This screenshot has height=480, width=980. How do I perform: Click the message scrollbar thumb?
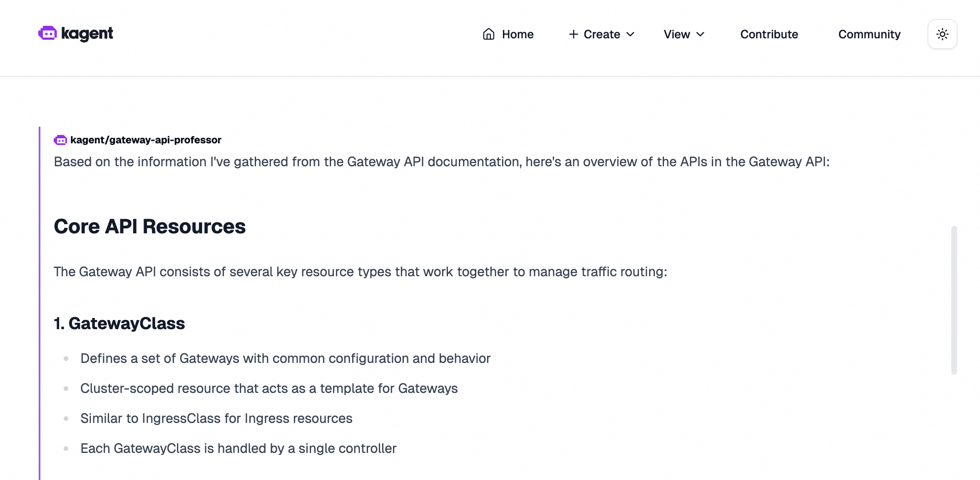point(954,300)
